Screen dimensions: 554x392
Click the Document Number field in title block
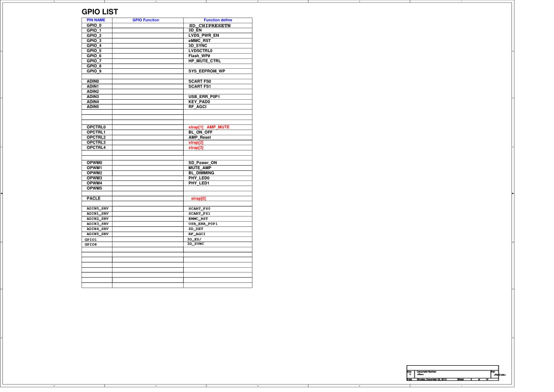pos(426,372)
